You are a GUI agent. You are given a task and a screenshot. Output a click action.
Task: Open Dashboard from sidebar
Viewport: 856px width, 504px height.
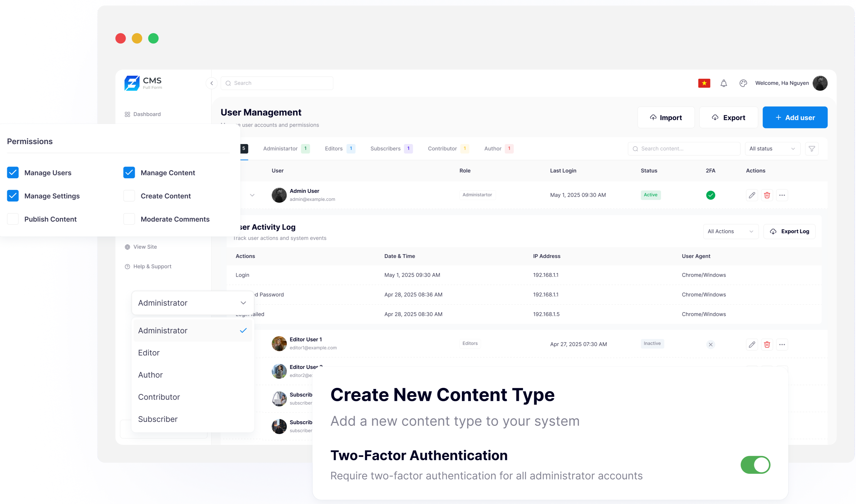pyautogui.click(x=143, y=114)
